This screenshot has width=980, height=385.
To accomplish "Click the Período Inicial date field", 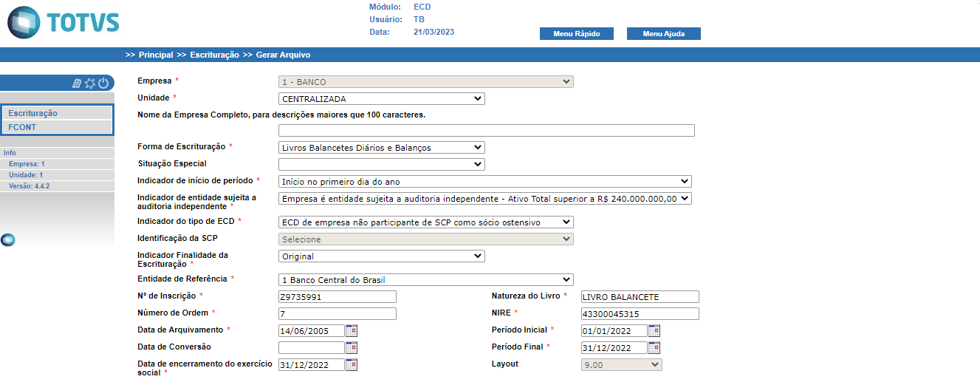I will 614,330.
